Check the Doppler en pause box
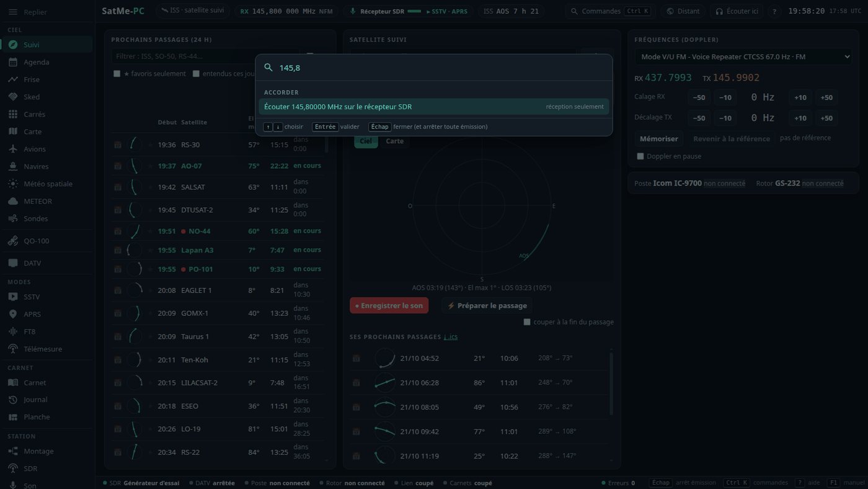This screenshot has width=868, height=489. pyautogui.click(x=640, y=156)
